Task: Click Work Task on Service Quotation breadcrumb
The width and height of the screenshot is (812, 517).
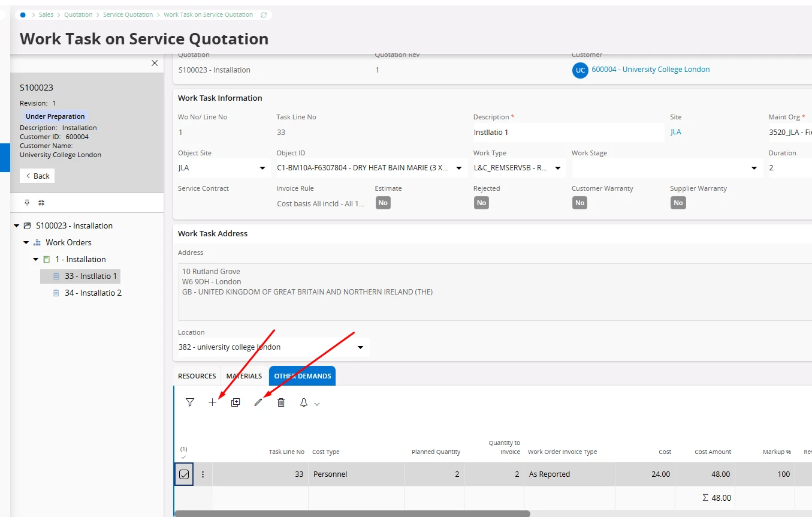Action: coord(209,14)
